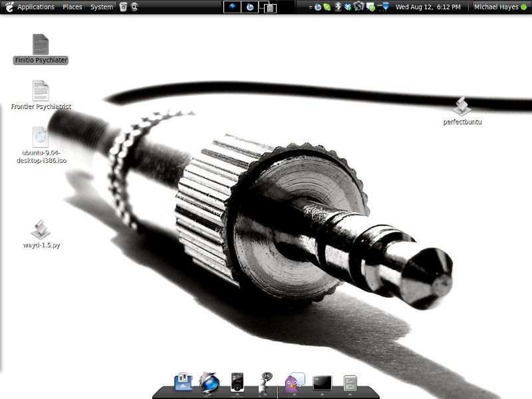Select the ubuntu-9.04-desktop-i386.iso file
The width and height of the screenshot is (532, 399).
click(x=41, y=137)
